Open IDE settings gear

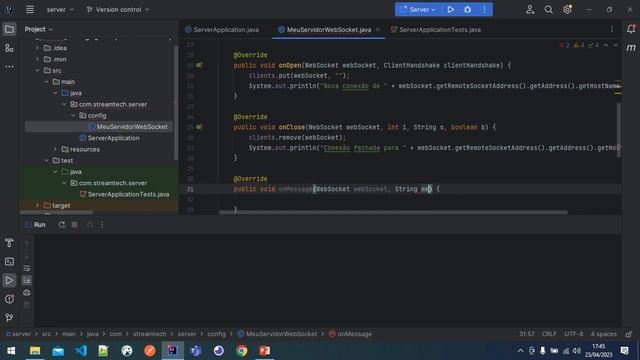(567, 9)
